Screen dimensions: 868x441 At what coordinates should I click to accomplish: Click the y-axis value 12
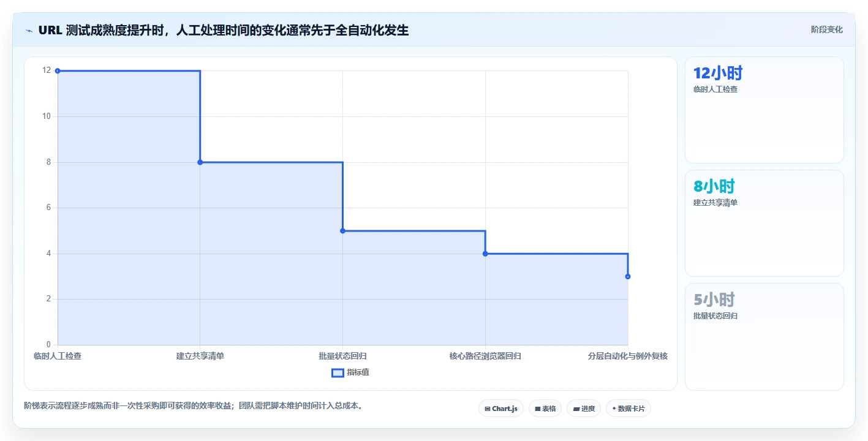[x=47, y=70]
